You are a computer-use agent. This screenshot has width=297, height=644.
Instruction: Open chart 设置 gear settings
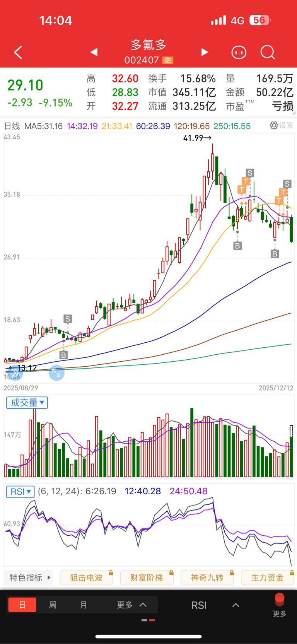[282, 125]
